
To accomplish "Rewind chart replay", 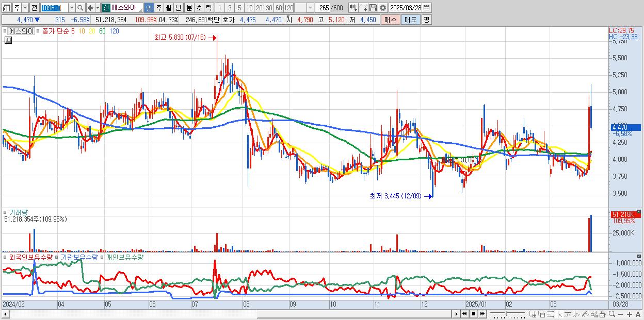I will 464,314.
